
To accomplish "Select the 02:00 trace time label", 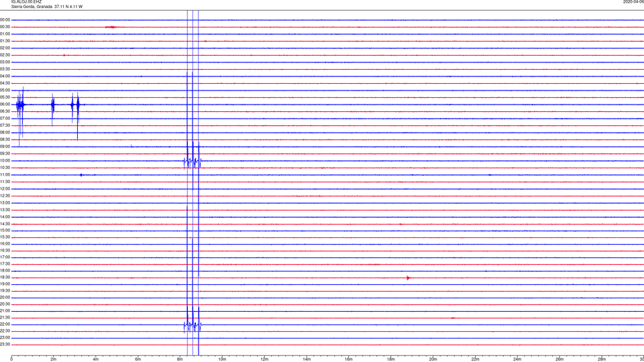I will [x=5, y=48].
